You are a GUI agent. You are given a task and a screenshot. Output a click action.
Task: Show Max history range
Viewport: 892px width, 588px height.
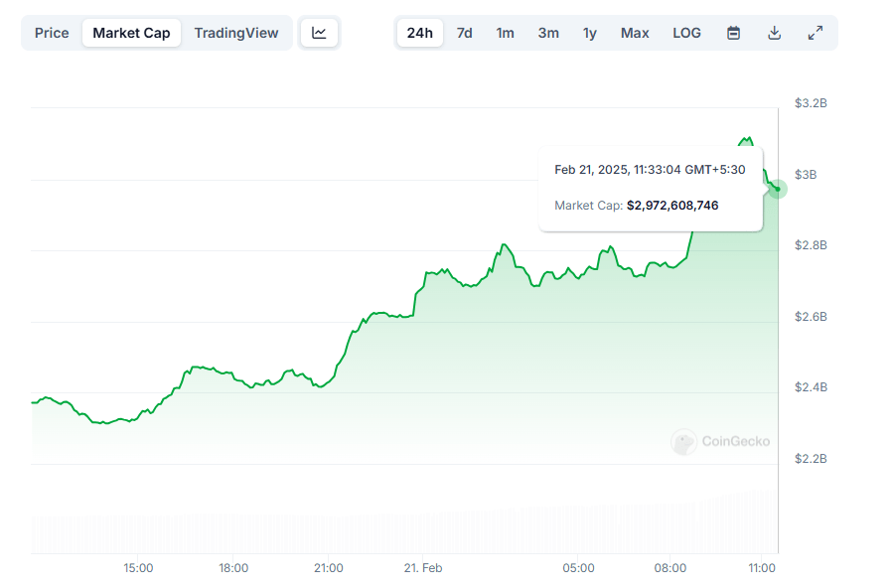[x=634, y=32]
